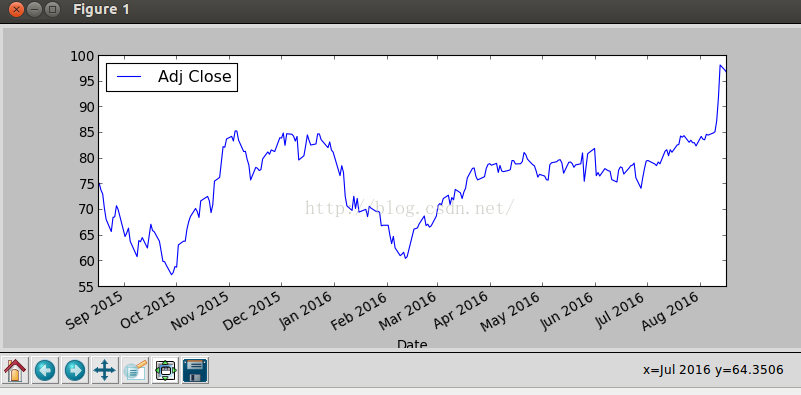Open Configure subplots dialog
This screenshot has height=395, width=801.
pos(165,370)
